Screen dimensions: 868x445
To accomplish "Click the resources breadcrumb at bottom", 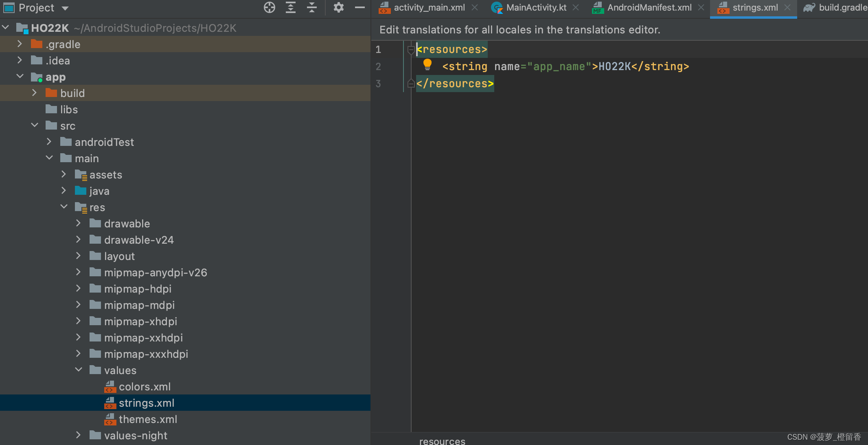I will point(442,441).
